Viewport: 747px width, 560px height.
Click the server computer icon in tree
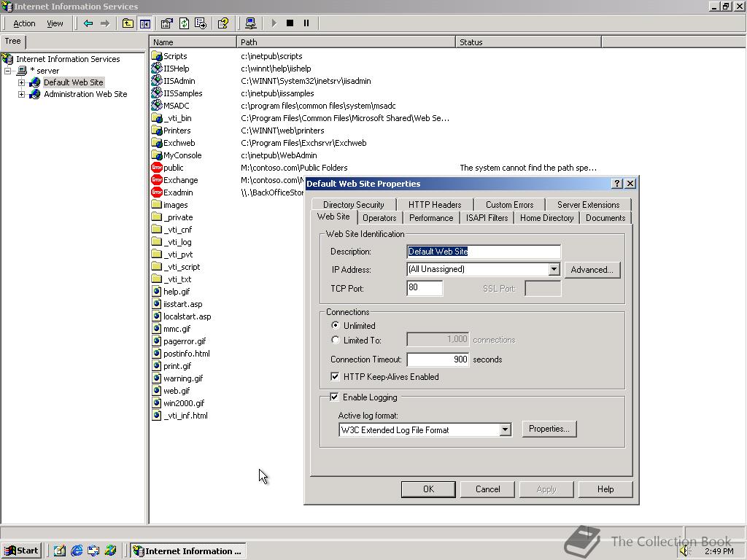[23, 71]
